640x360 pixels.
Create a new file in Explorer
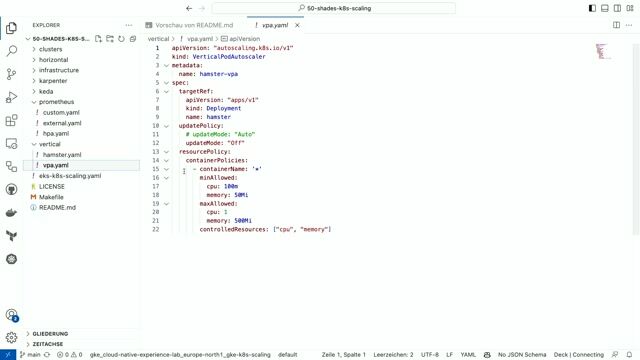(98, 39)
